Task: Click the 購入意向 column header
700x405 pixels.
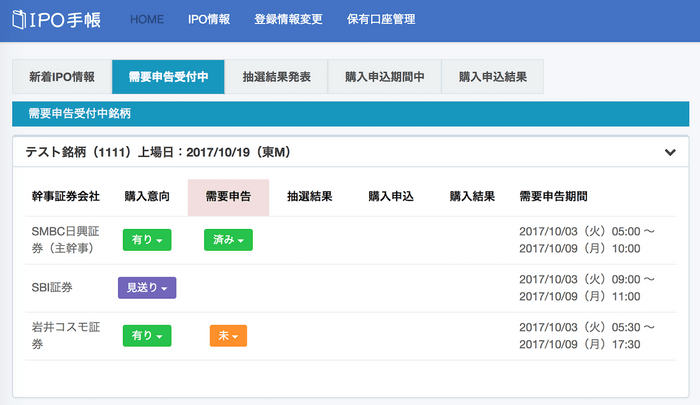Action: pyautogui.click(x=147, y=197)
